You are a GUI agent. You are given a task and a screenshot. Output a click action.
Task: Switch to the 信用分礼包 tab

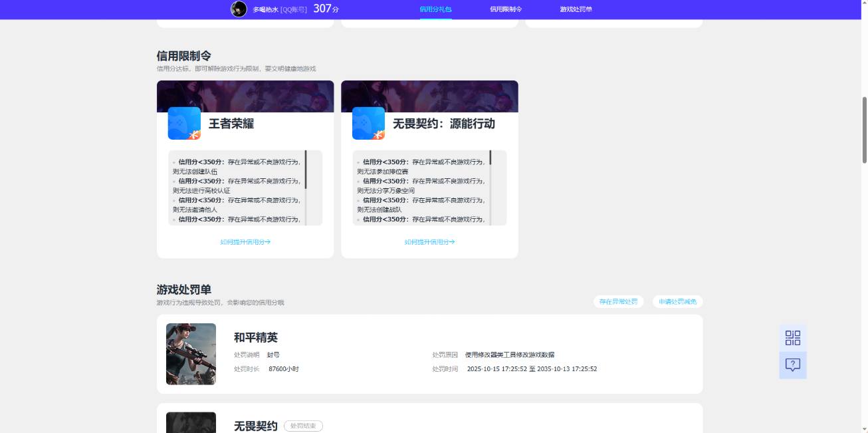[x=435, y=9]
